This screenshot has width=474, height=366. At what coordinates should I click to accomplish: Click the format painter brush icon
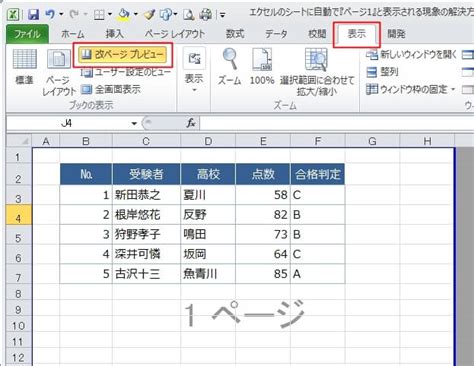point(149,14)
